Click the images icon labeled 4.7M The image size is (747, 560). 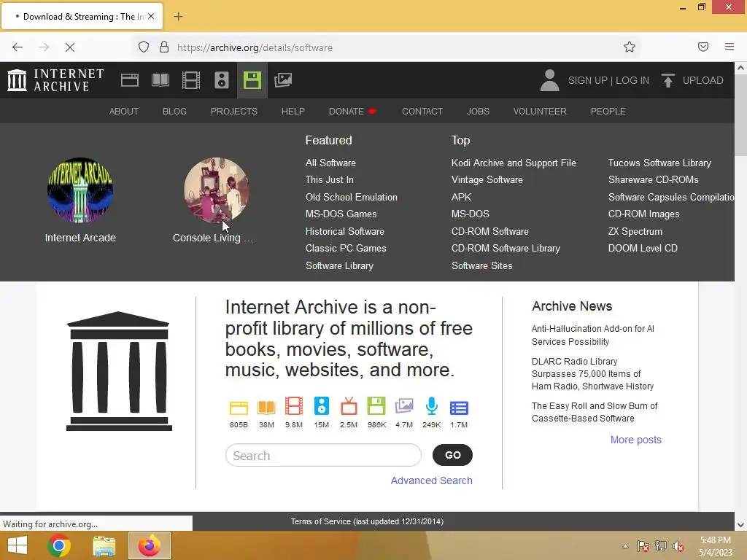pyautogui.click(x=404, y=406)
